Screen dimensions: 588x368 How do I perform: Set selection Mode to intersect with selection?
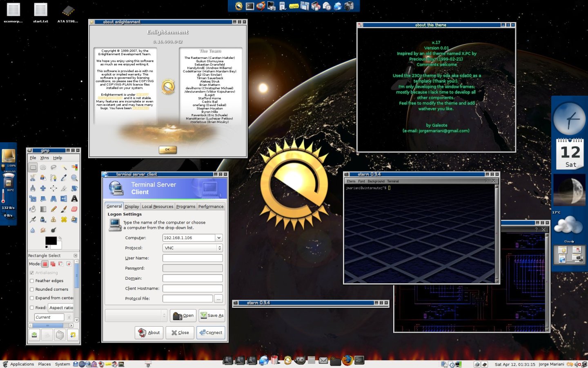click(x=69, y=264)
